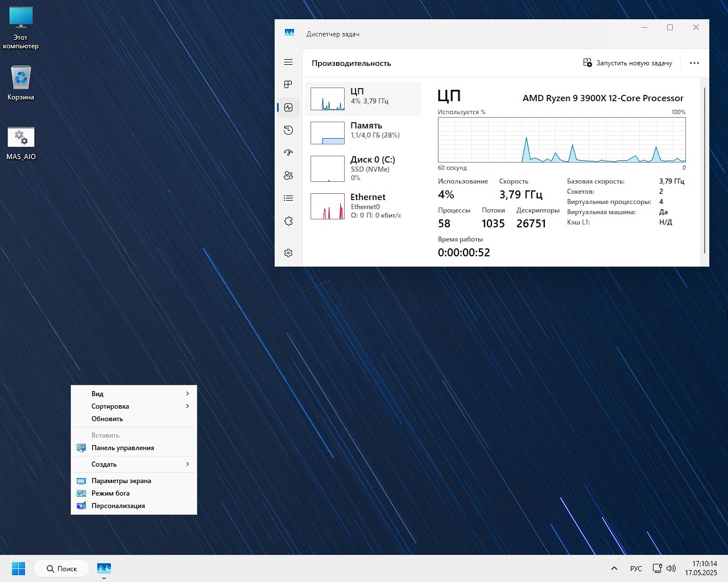Open Task Manager settings gear icon
Screen dimensions: 728x582
tap(288, 253)
